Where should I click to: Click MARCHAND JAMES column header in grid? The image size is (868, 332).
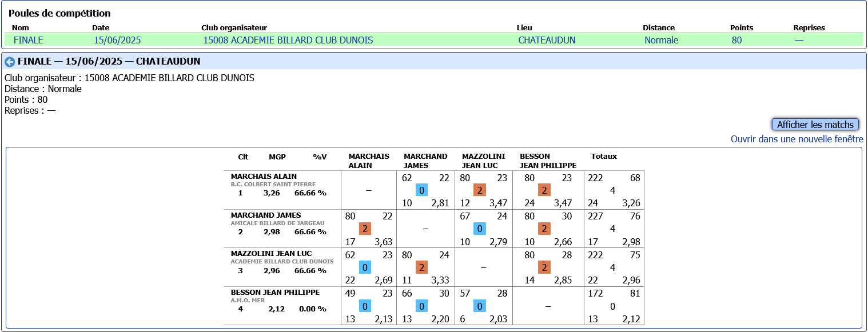pos(425,161)
